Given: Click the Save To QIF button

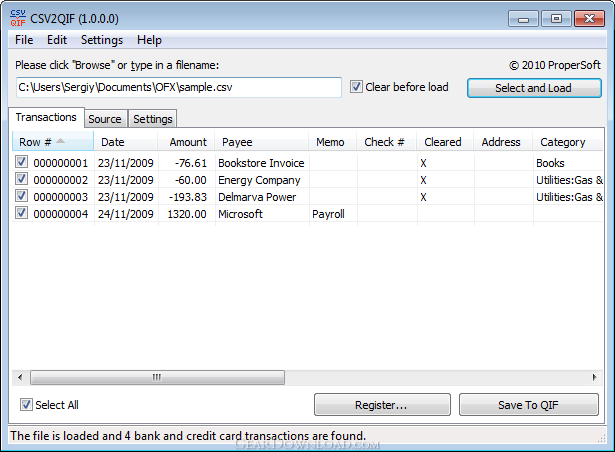Looking at the screenshot, I should (529, 405).
